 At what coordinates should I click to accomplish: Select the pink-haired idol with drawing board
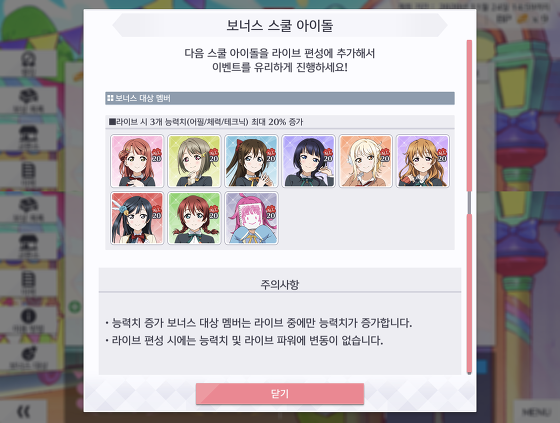click(251, 218)
